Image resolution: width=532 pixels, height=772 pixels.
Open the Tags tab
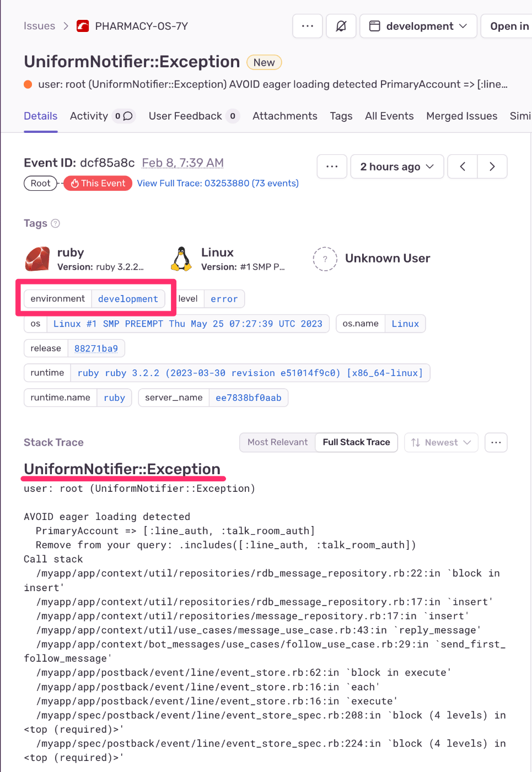pyautogui.click(x=341, y=116)
